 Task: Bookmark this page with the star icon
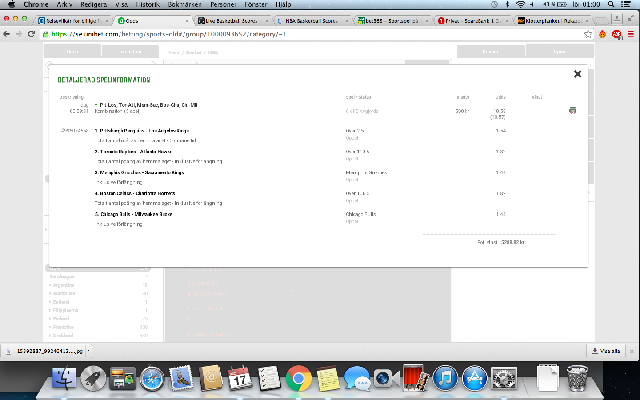[x=588, y=34]
